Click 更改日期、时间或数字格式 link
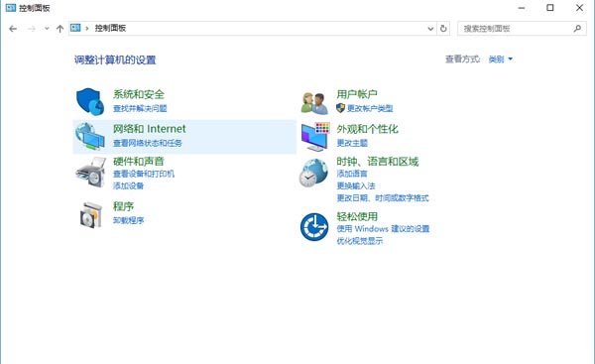 point(383,198)
